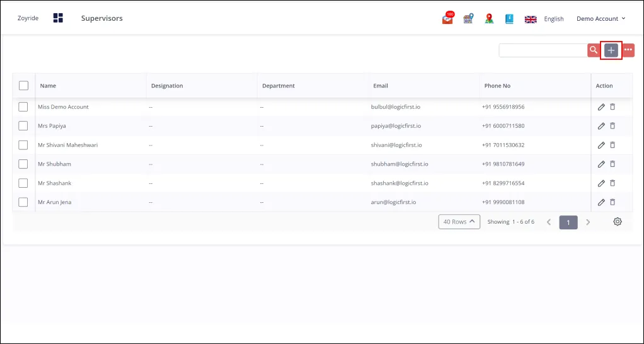This screenshot has width=644, height=344.
Task: Click phone number +91 7011530632
Action: click(503, 145)
